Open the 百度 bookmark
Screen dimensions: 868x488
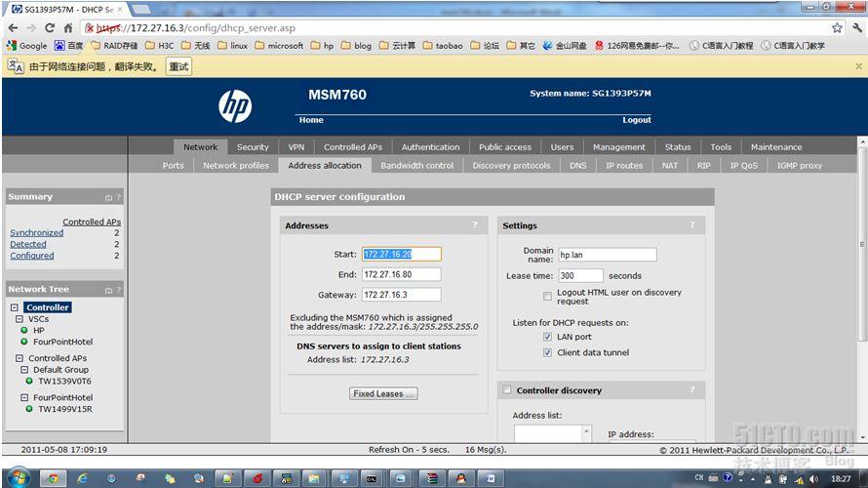(68, 46)
